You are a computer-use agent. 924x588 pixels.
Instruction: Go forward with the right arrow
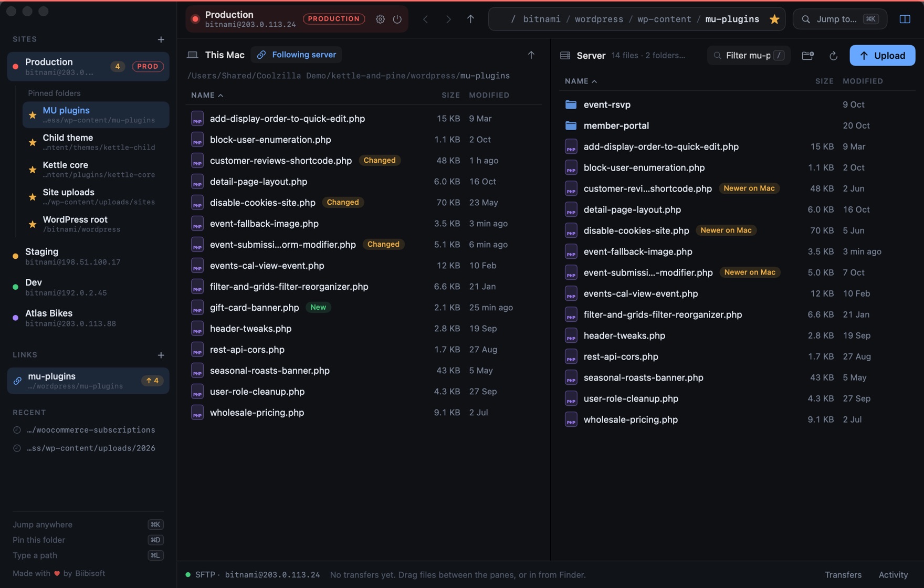click(448, 19)
